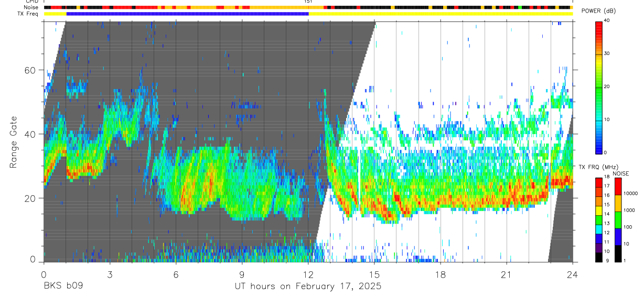Click the 'TX Freq' row label at top
The height and width of the screenshot is (297, 644).
(28, 14)
